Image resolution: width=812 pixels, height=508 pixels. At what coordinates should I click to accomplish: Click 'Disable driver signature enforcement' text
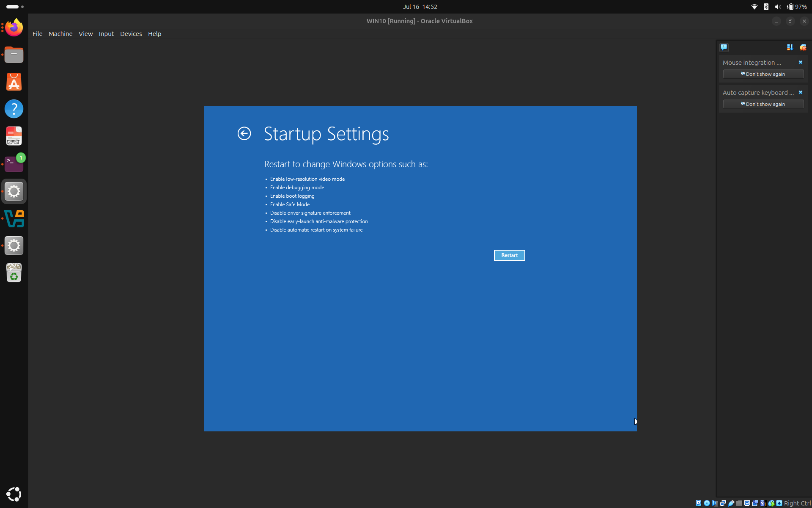coord(310,213)
